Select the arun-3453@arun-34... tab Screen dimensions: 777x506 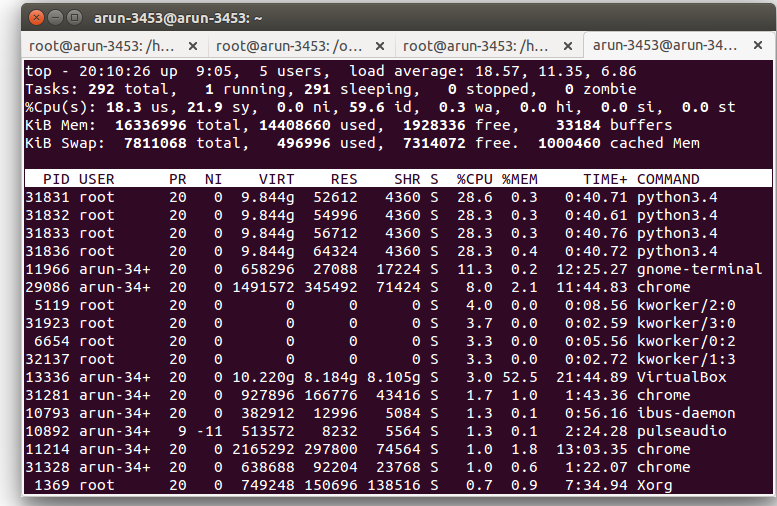click(x=665, y=46)
